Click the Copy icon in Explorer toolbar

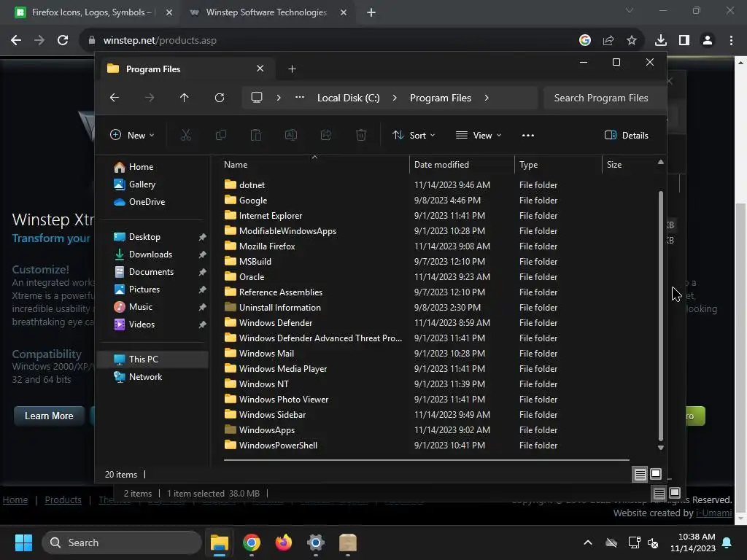220,135
